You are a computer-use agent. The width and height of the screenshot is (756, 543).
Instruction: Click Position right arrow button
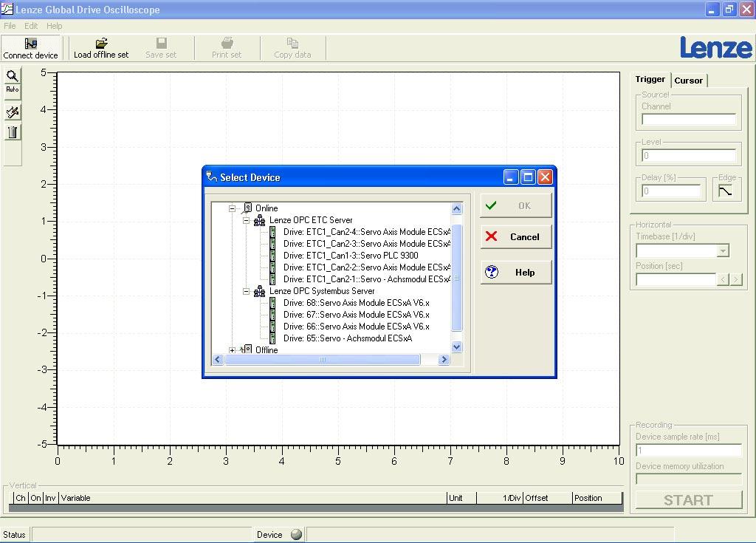736,279
